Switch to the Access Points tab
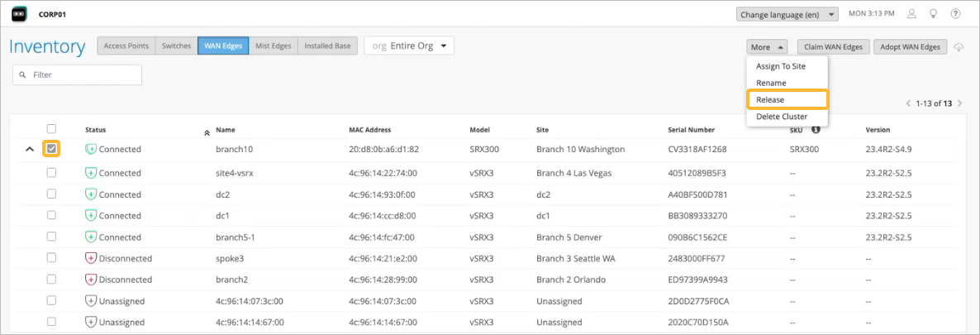This screenshot has width=980, height=335. [126, 45]
